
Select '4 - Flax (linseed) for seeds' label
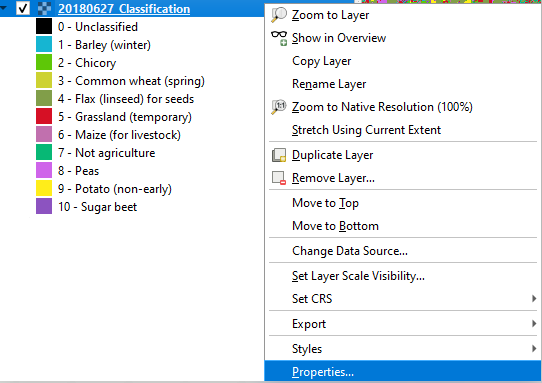click(x=126, y=99)
